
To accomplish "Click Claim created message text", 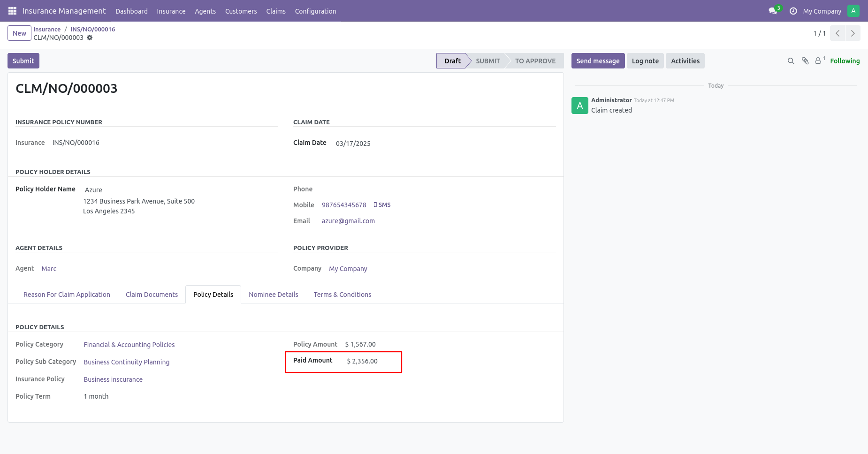I will 611,110.
